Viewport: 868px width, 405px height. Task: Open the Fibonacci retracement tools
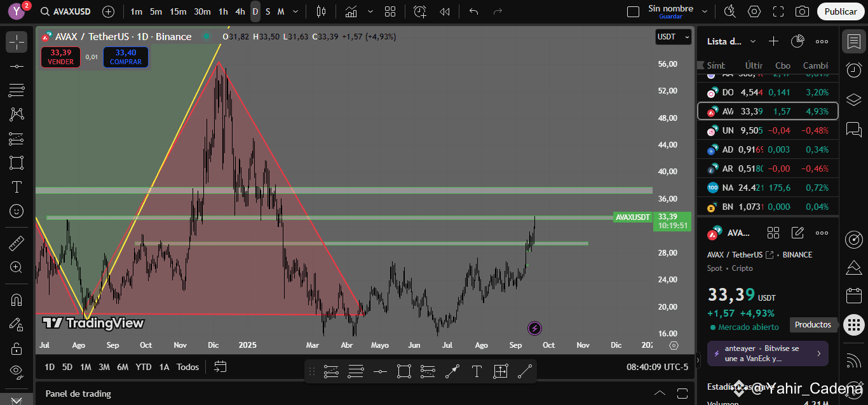[x=17, y=90]
